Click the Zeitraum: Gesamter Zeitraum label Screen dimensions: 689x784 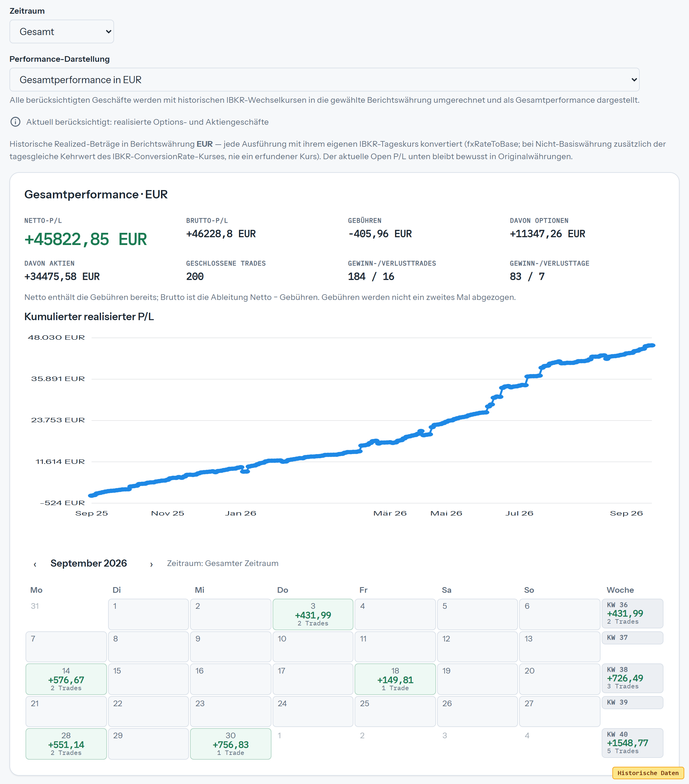click(x=222, y=563)
